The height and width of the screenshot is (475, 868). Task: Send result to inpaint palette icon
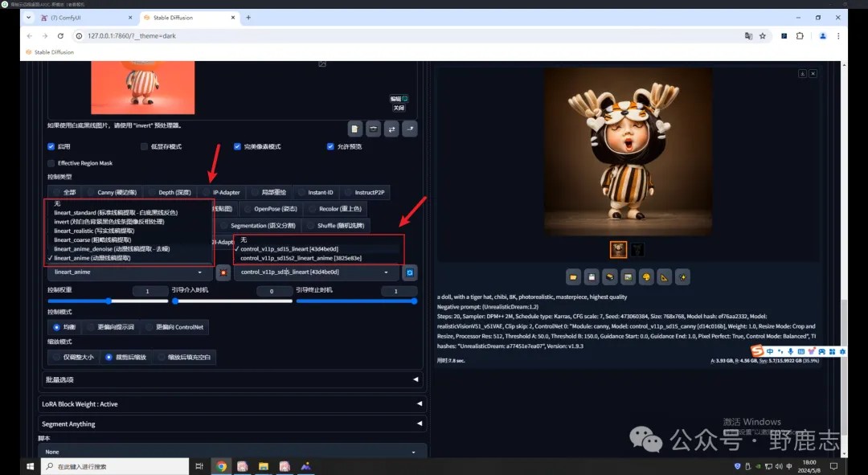pos(646,276)
